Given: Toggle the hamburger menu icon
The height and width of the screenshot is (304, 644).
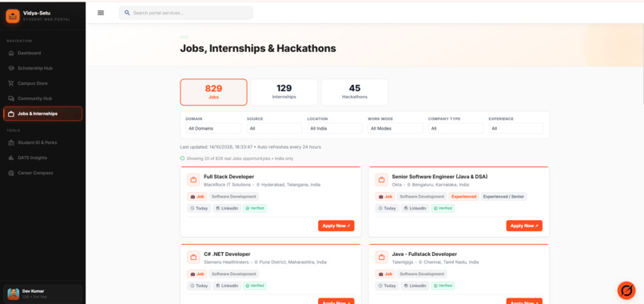Looking at the screenshot, I should [101, 13].
